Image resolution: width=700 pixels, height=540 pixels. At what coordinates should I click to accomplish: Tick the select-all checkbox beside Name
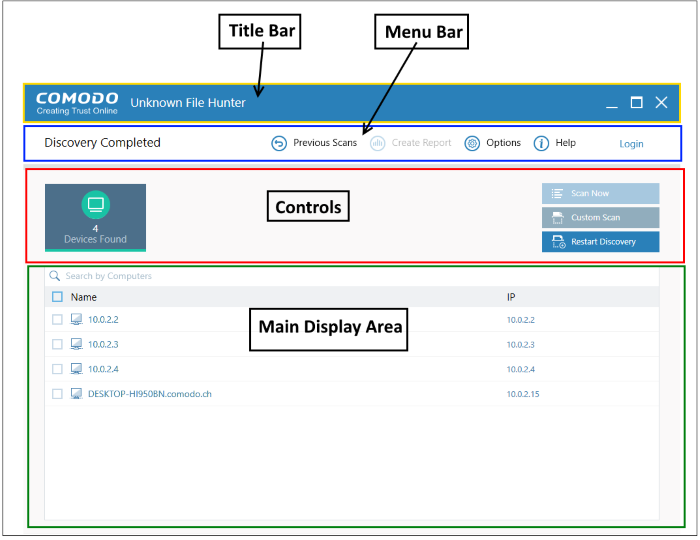[57, 297]
